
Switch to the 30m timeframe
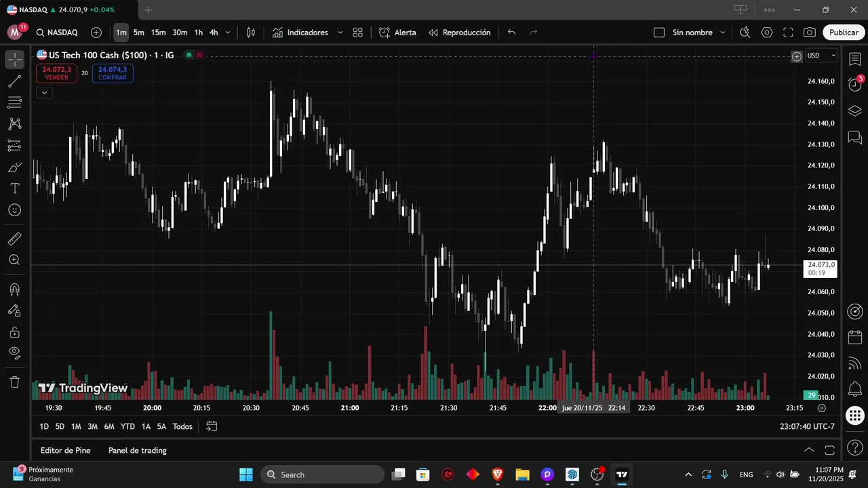point(180,33)
